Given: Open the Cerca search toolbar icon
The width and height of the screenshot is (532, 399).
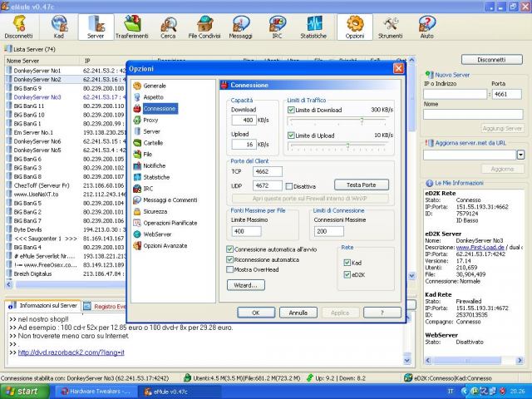Looking at the screenshot, I should (169, 27).
